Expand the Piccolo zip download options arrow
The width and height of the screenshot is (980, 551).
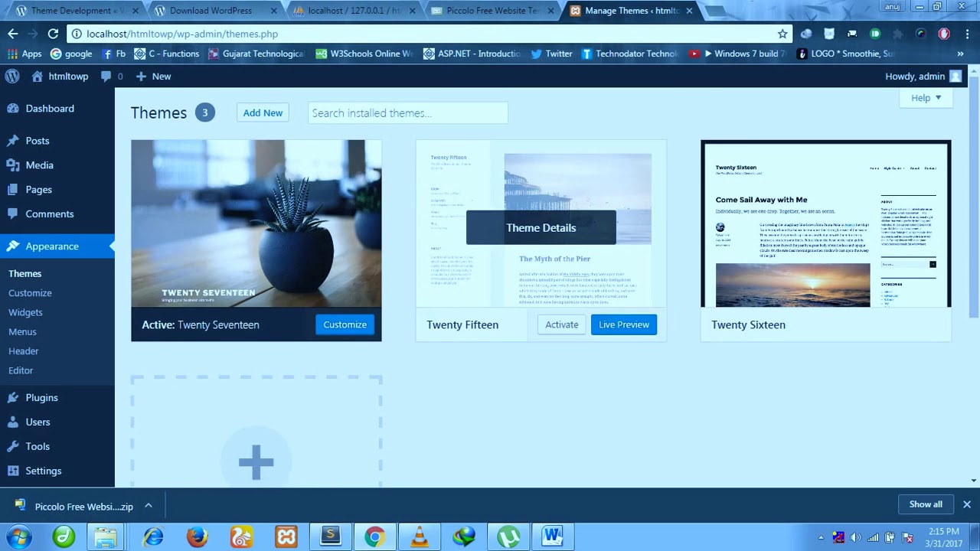point(149,506)
